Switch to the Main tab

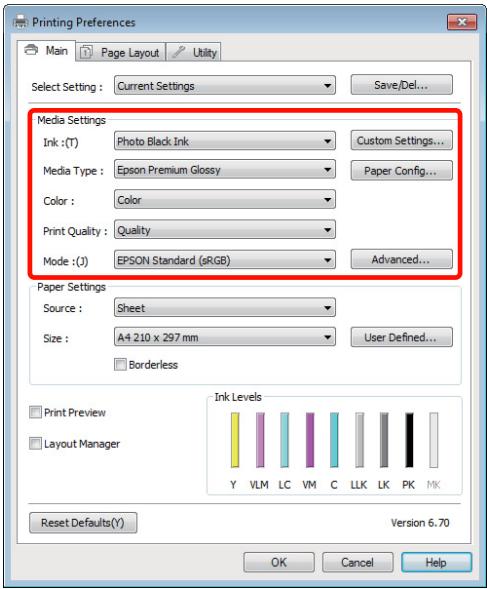point(47,51)
